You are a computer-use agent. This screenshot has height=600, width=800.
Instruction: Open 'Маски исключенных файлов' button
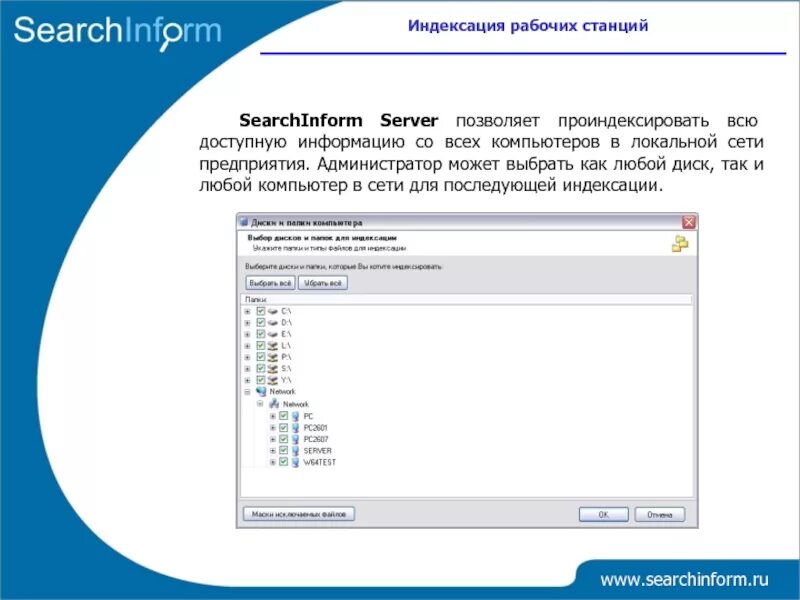click(299, 514)
